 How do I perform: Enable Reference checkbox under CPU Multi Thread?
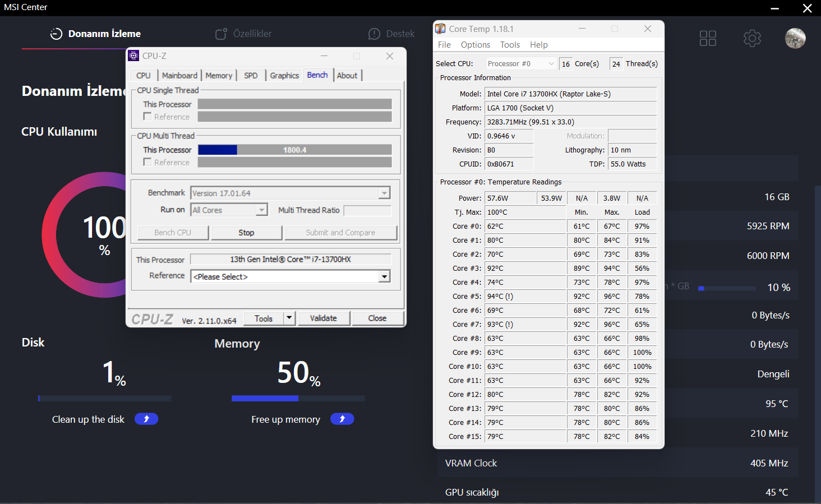(147, 161)
